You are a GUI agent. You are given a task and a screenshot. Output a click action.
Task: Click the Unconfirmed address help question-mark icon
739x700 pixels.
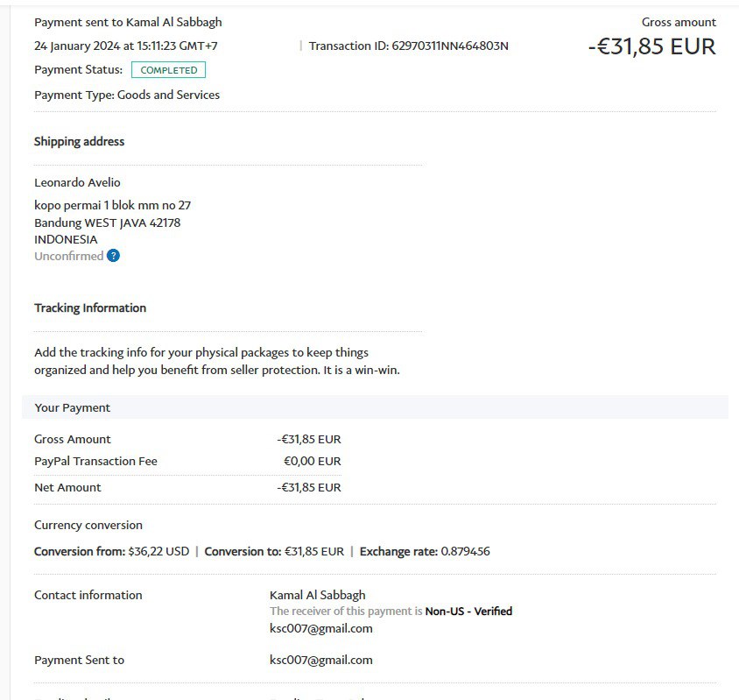[113, 256]
